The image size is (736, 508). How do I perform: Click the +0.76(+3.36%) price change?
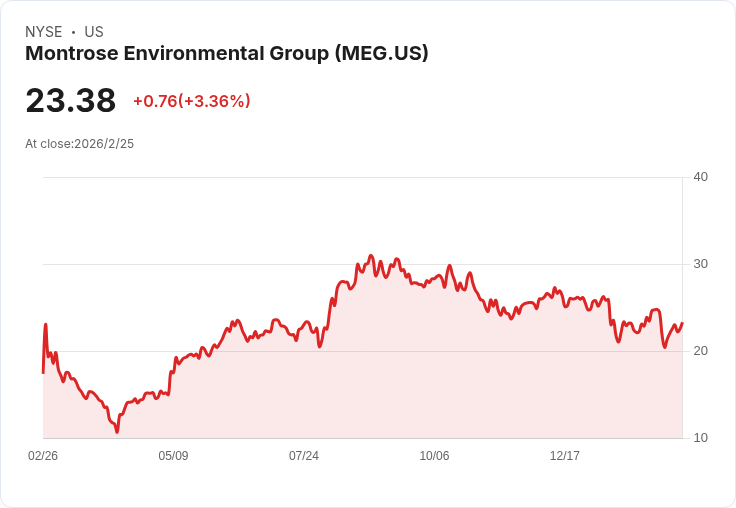191,101
